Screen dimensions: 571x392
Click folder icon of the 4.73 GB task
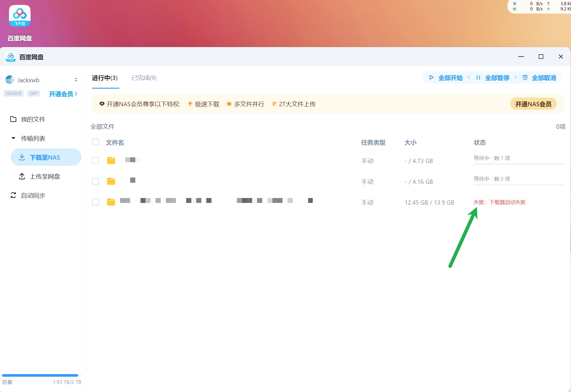111,160
